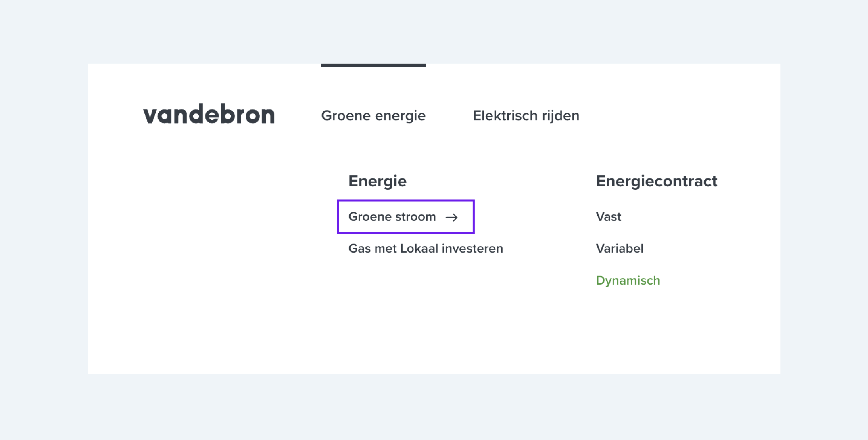The width and height of the screenshot is (868, 440).
Task: Open Gas met Lokaal investeren
Action: click(x=426, y=249)
